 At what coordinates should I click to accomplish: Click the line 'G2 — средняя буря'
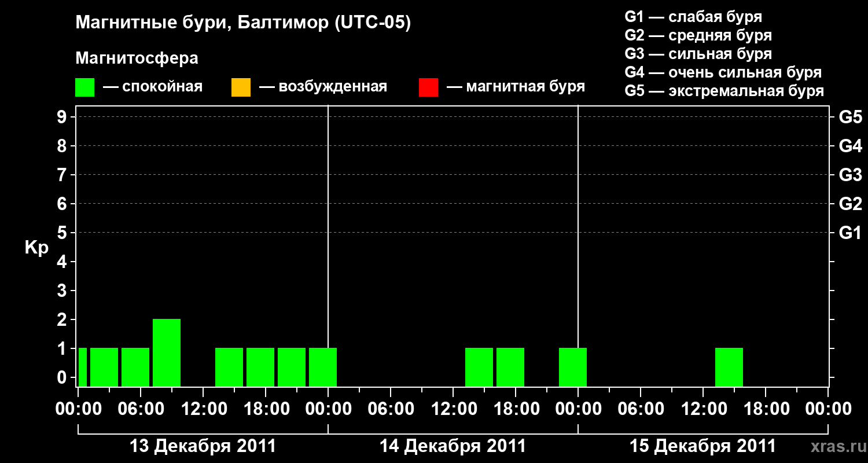[x=698, y=35]
